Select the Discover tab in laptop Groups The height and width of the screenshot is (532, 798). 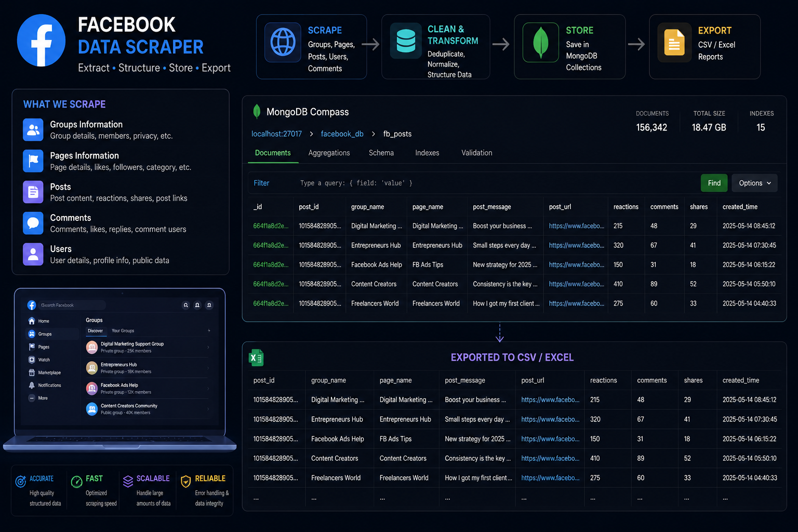[95, 330]
